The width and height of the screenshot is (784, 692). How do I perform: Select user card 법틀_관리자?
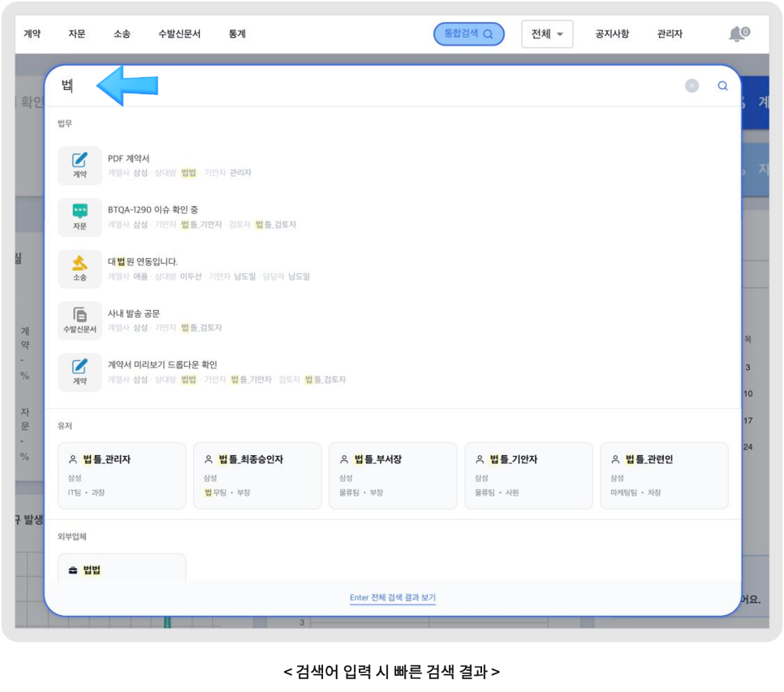pos(122,475)
